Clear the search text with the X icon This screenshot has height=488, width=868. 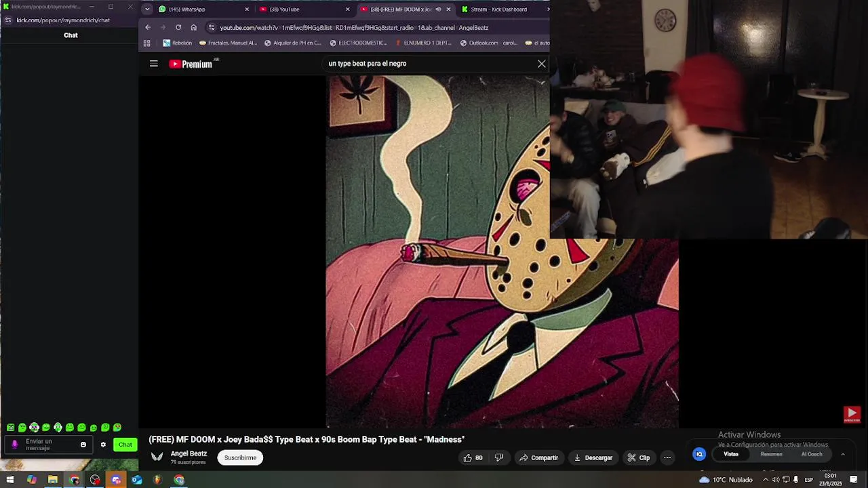pyautogui.click(x=542, y=64)
